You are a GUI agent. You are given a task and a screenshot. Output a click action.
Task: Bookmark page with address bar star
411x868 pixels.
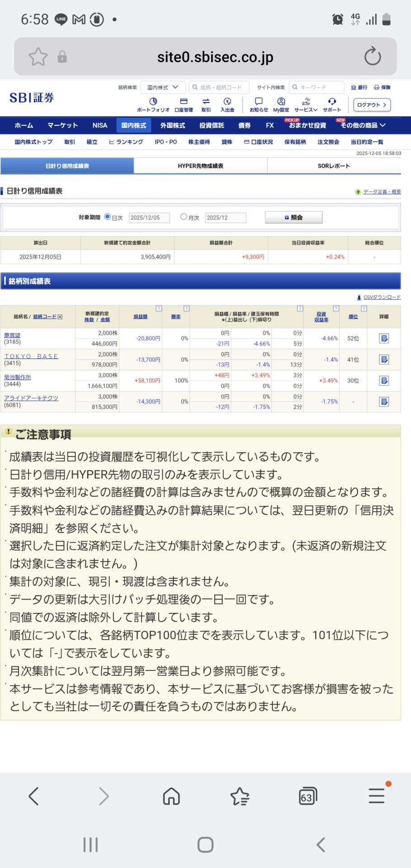38,57
